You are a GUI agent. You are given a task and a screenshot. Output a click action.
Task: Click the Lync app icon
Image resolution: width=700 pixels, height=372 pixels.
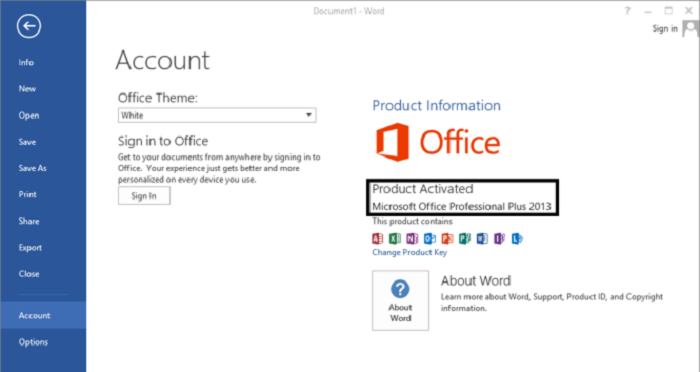[x=517, y=239]
